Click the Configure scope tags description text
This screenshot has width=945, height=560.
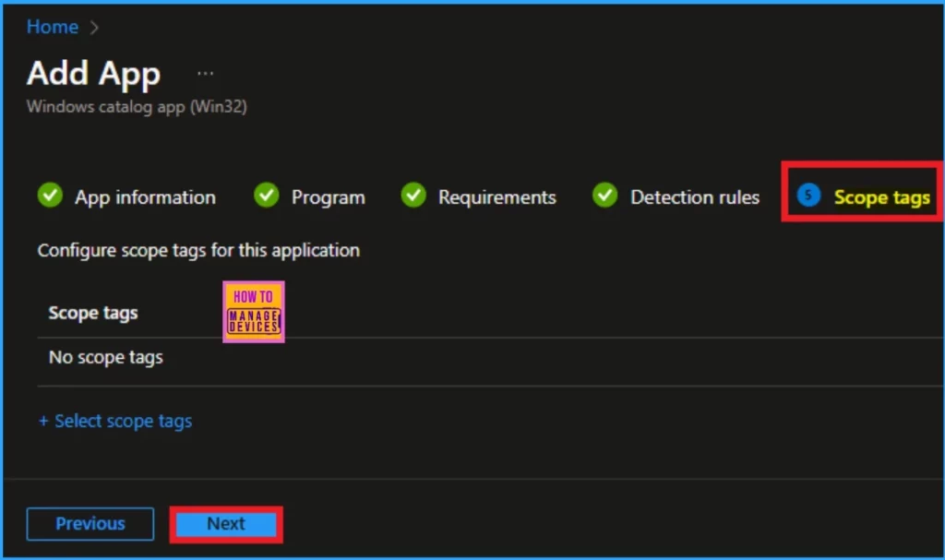(x=199, y=250)
